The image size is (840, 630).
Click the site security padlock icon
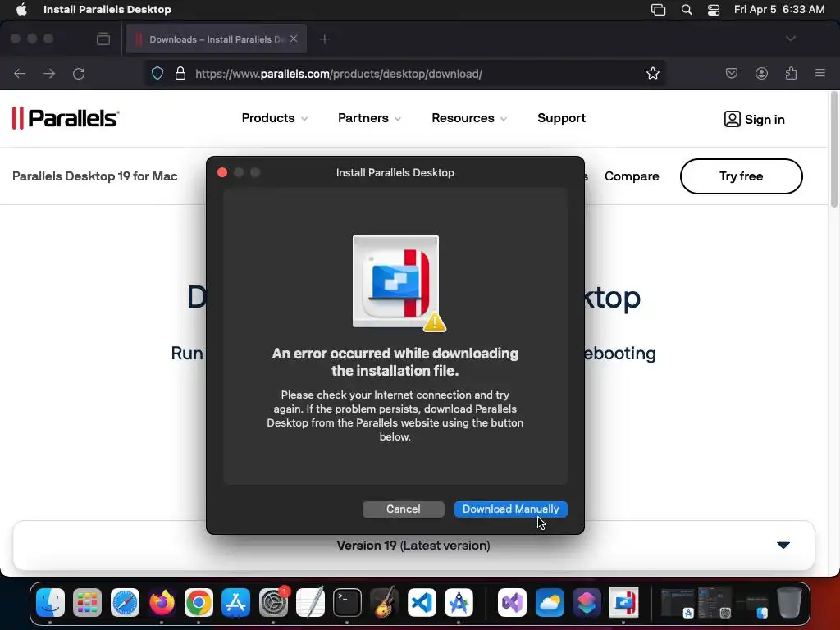[x=180, y=73]
